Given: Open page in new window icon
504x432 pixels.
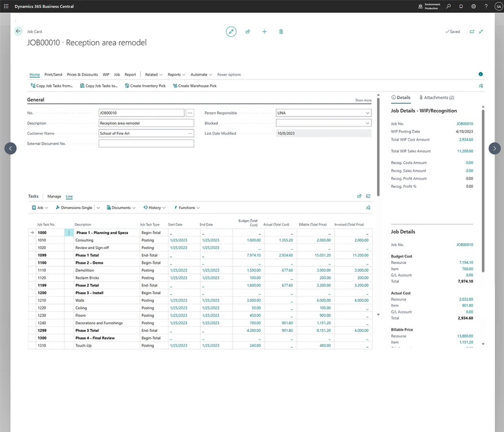Looking at the screenshot, I should click(472, 32).
